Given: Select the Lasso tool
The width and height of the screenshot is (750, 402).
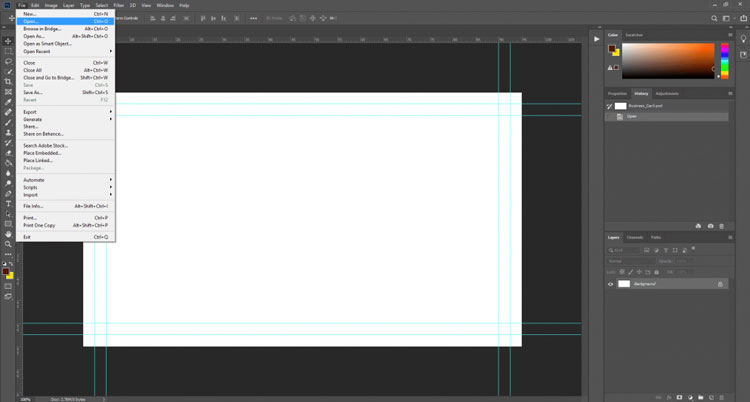Looking at the screenshot, I should (8, 61).
